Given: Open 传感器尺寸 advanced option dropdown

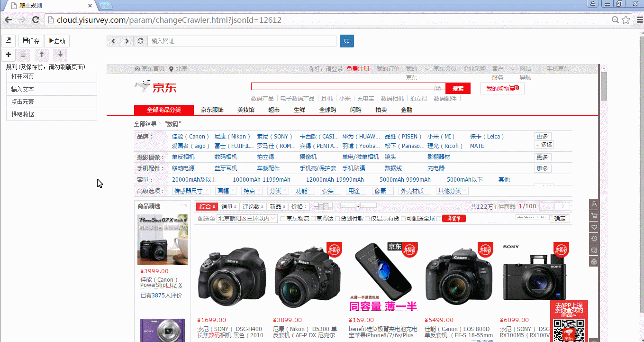Looking at the screenshot, I should pos(192,191).
